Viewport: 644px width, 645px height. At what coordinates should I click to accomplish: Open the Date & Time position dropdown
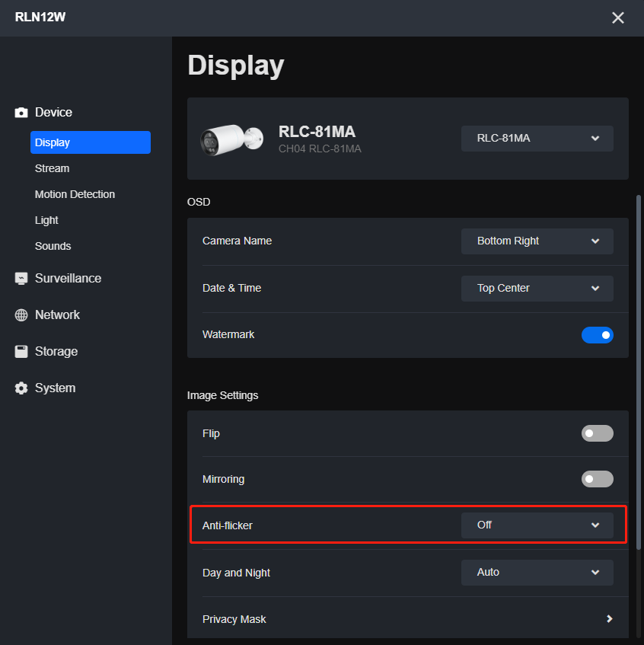pos(537,289)
